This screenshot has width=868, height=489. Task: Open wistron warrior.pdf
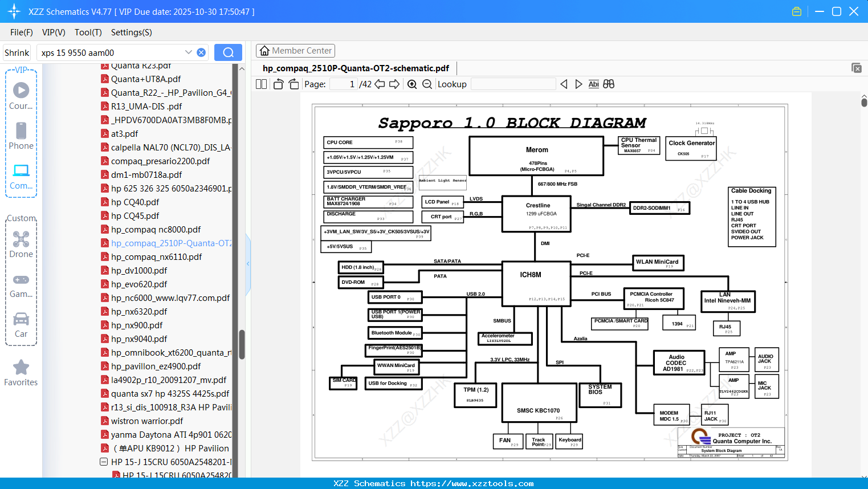[147, 421]
